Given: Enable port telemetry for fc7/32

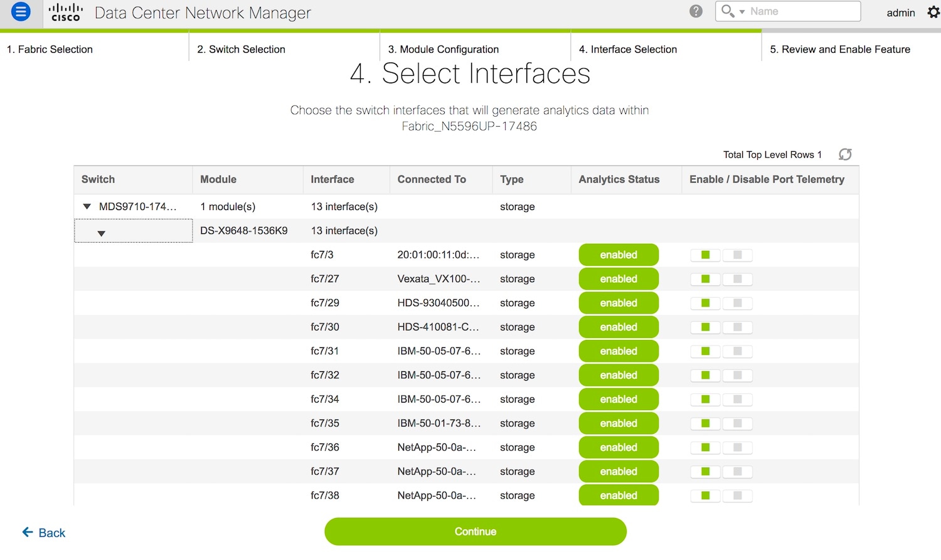Looking at the screenshot, I should [x=705, y=375].
